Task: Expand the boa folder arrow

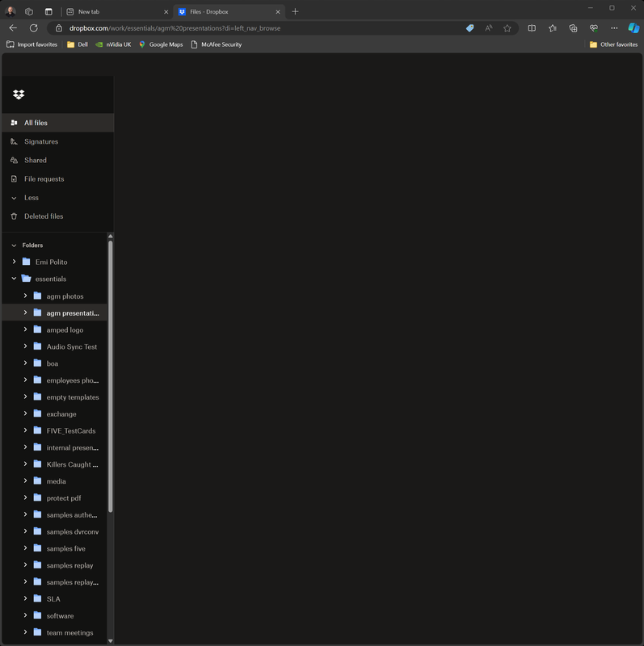Action: (x=25, y=363)
